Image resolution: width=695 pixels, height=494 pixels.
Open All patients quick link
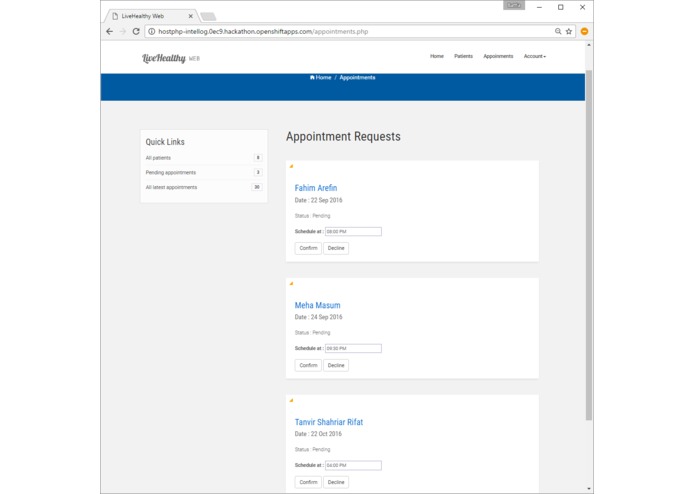pos(158,158)
